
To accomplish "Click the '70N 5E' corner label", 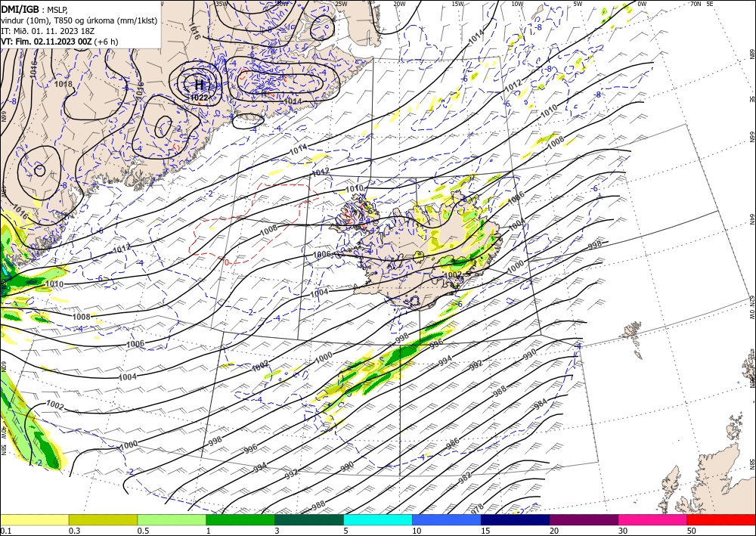I will click(x=702, y=4).
